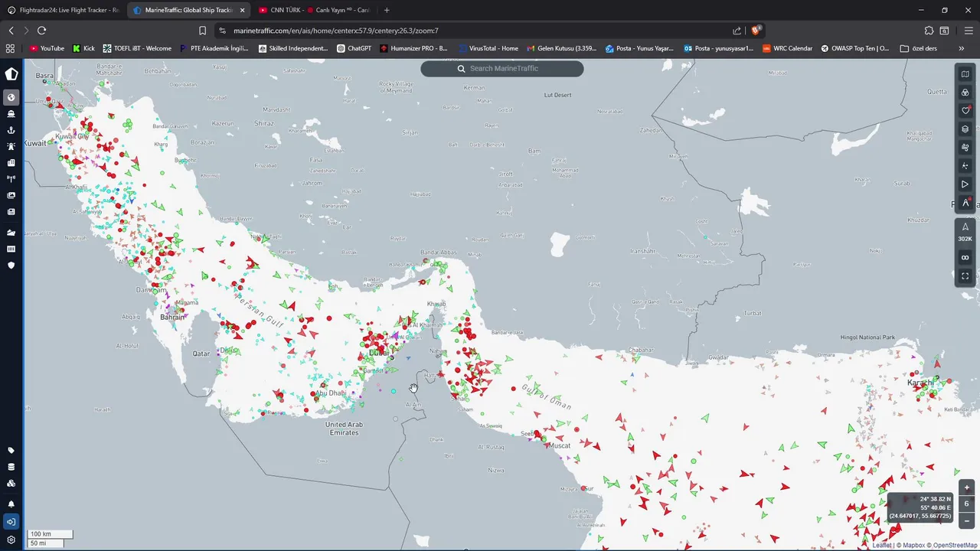Open the Ports anchor sidebar icon
The width and height of the screenshot is (980, 551).
[11, 130]
